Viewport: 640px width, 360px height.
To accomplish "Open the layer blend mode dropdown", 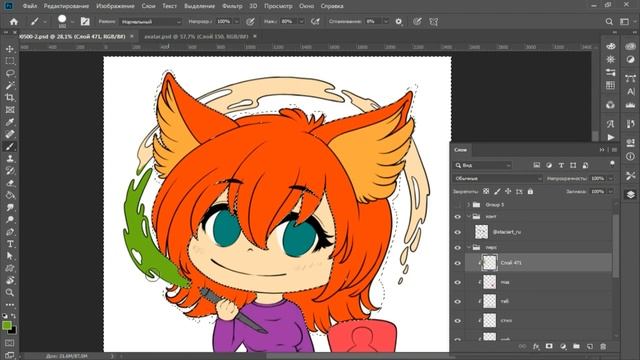I will click(498, 179).
